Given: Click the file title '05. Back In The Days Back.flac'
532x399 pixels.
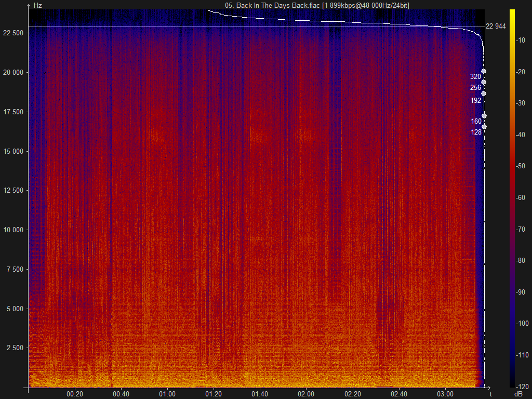Looking at the screenshot, I should pyautogui.click(x=272, y=5).
